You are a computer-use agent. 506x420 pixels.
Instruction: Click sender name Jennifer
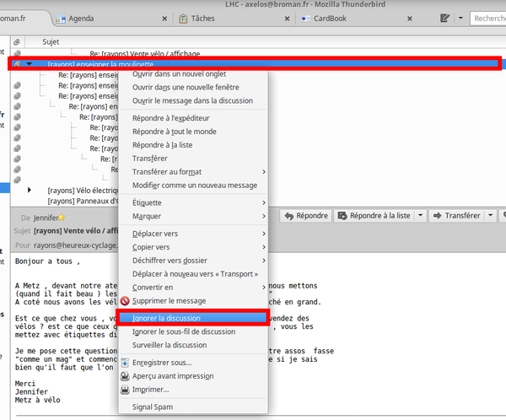(x=46, y=218)
